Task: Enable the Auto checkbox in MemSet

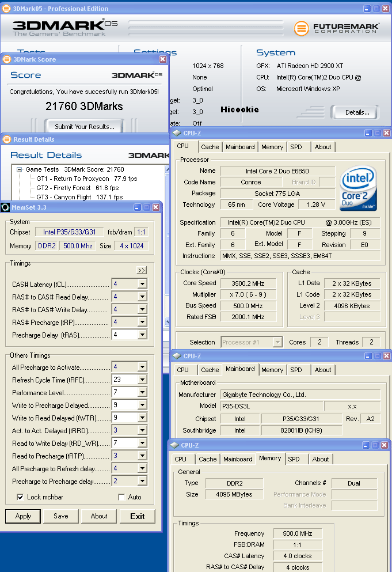Action: pos(122,497)
